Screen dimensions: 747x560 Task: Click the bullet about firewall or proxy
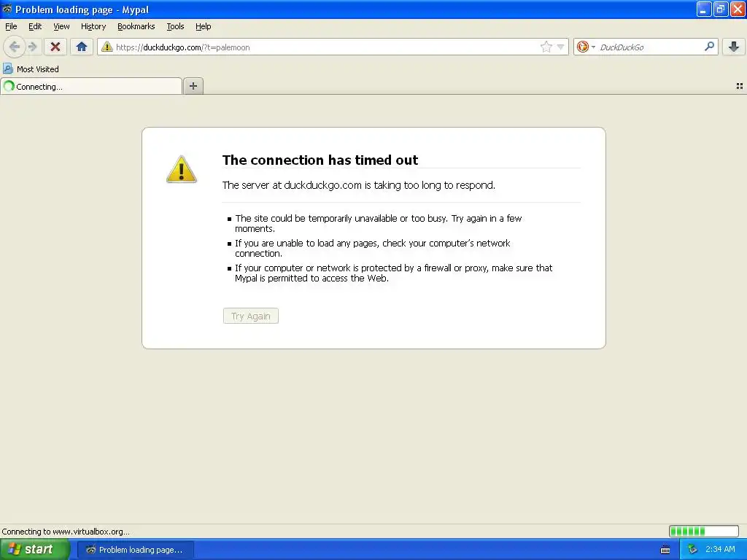[393, 273]
